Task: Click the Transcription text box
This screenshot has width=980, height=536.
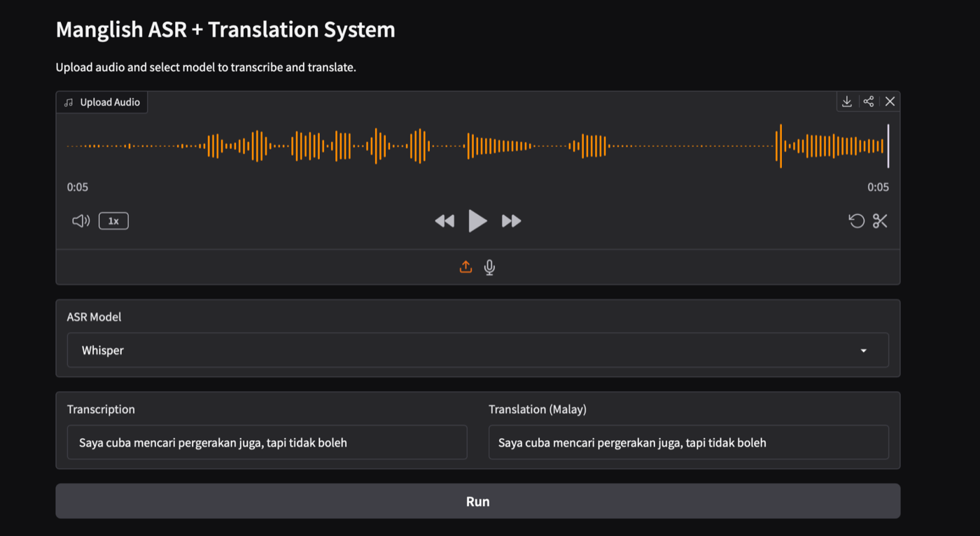Action: pyautogui.click(x=267, y=442)
